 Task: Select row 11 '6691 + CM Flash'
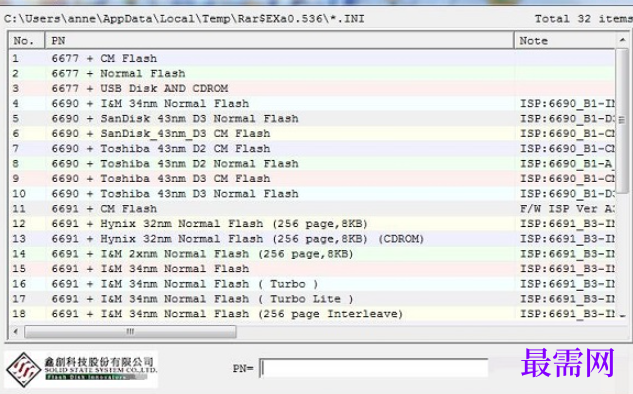[x=312, y=209]
